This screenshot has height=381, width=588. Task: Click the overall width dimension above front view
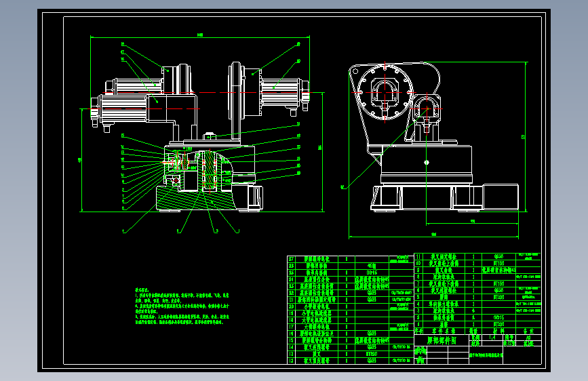pyautogui.click(x=200, y=35)
